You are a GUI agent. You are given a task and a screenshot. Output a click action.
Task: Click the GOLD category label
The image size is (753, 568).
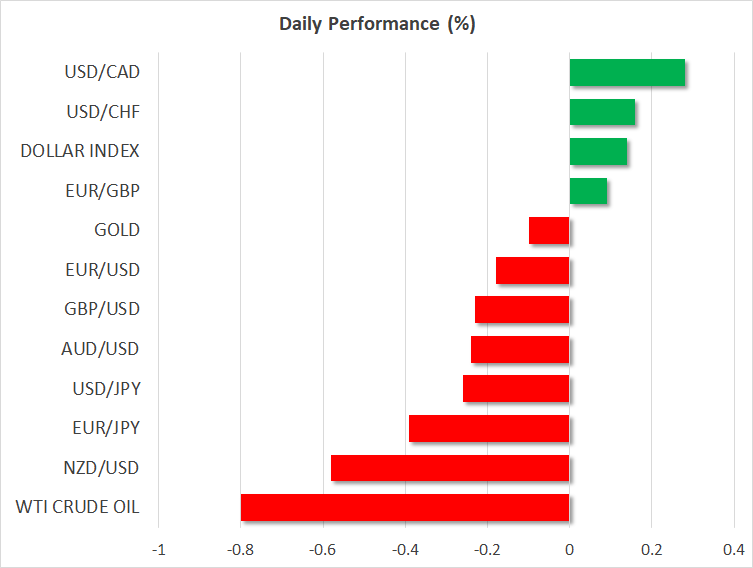116,230
